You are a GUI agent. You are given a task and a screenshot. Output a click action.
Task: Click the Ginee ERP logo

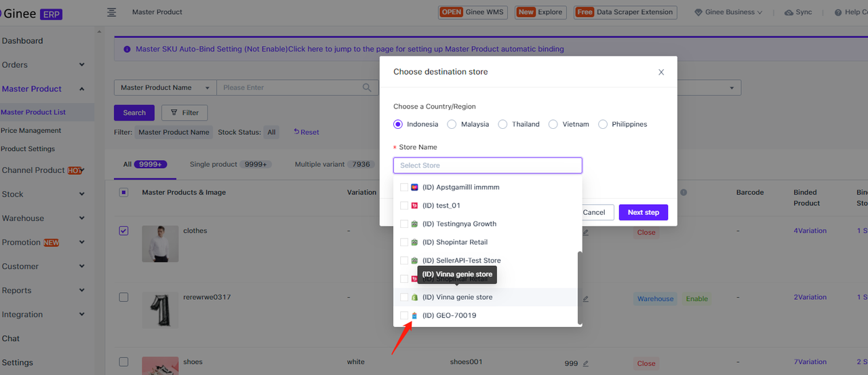coord(31,14)
